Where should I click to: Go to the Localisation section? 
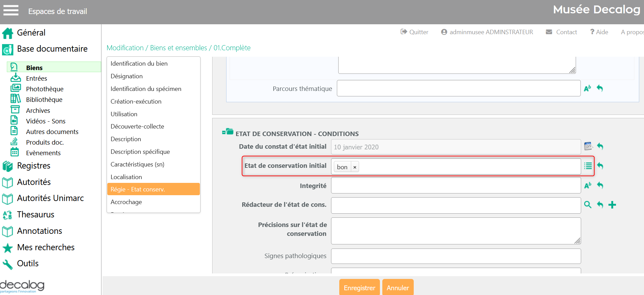[x=126, y=177]
